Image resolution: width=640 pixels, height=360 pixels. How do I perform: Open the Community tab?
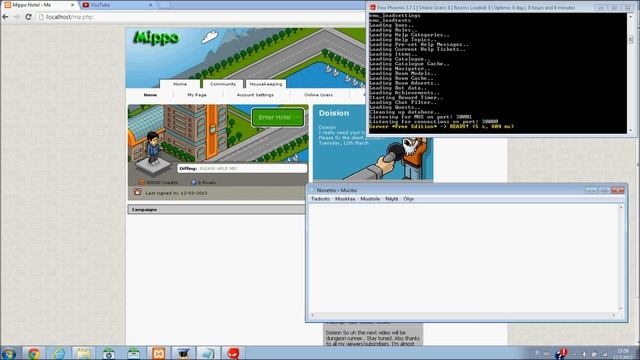pyautogui.click(x=222, y=84)
